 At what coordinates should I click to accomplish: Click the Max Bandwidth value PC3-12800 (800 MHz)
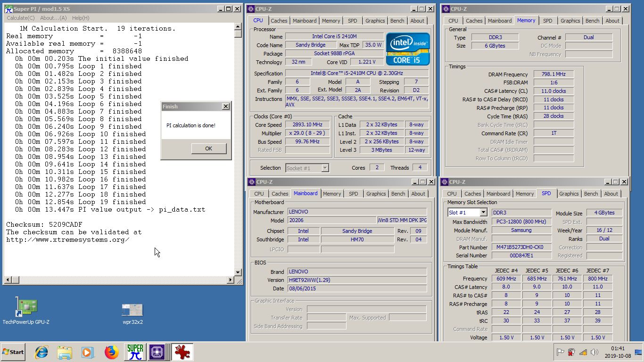(x=522, y=222)
